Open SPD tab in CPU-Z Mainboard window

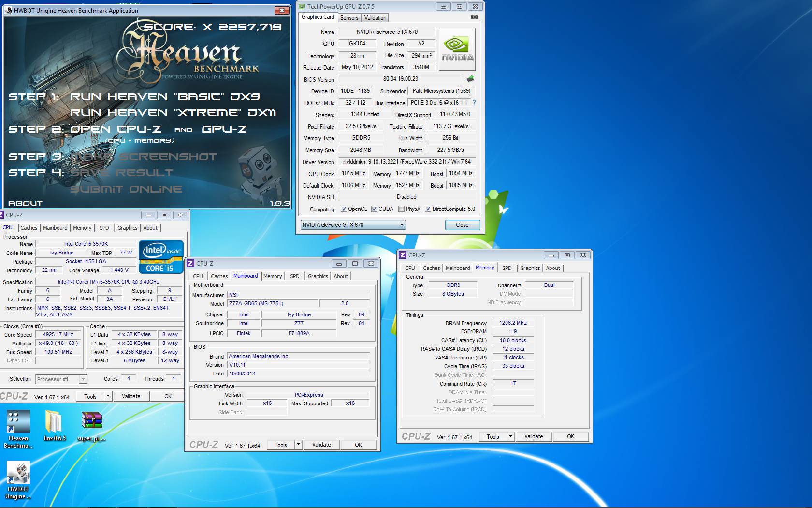click(294, 276)
